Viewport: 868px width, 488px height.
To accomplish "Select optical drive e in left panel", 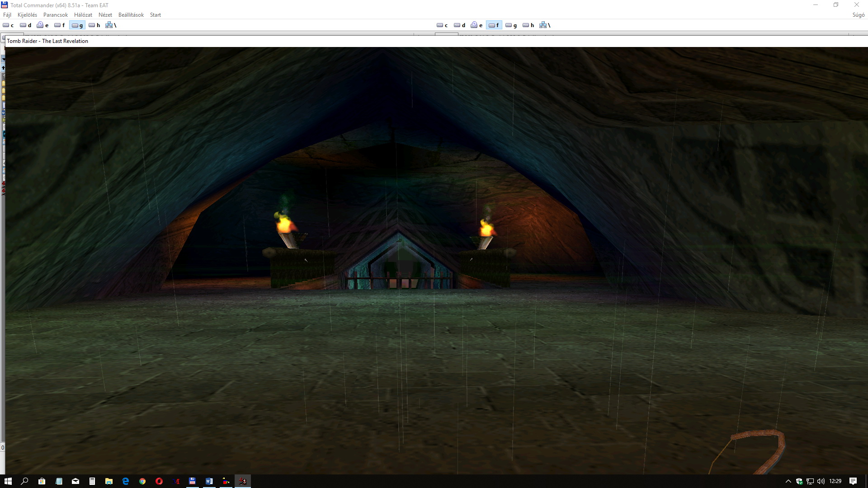I will (x=42, y=25).
